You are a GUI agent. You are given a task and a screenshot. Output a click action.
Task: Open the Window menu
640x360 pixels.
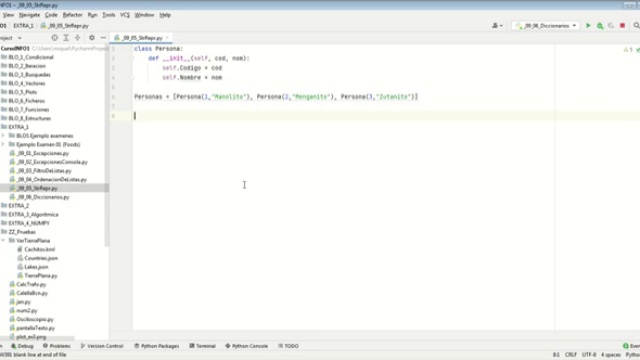coord(144,15)
